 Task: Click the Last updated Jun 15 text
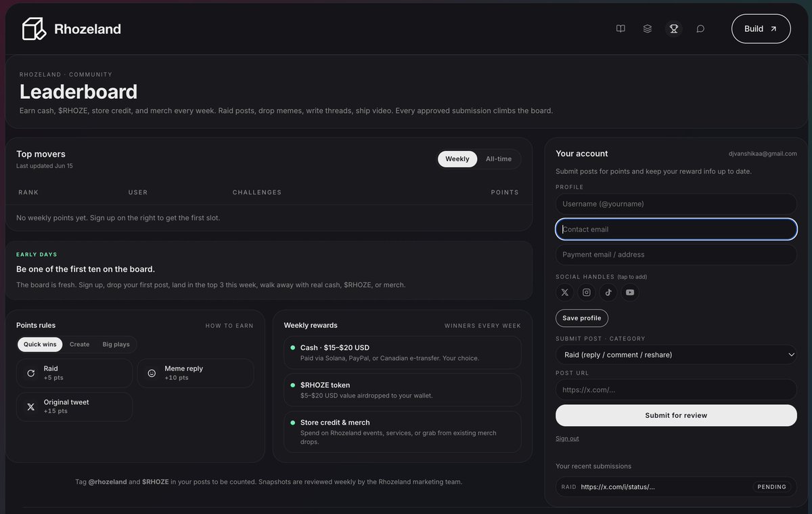[45, 166]
